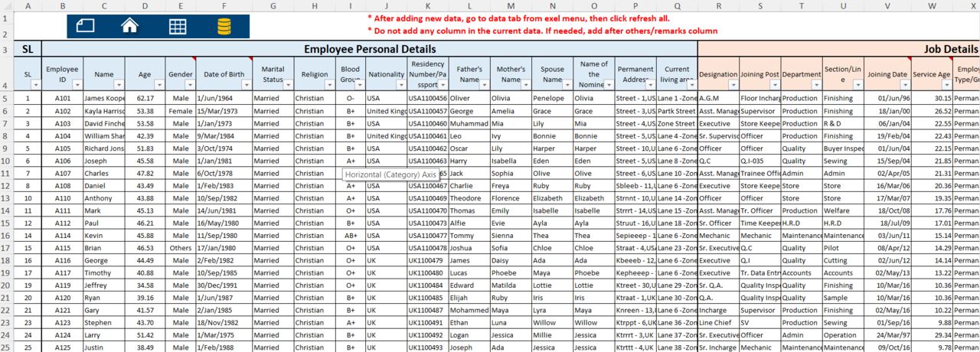Click employee ID cell 'A102'

pos(62,111)
